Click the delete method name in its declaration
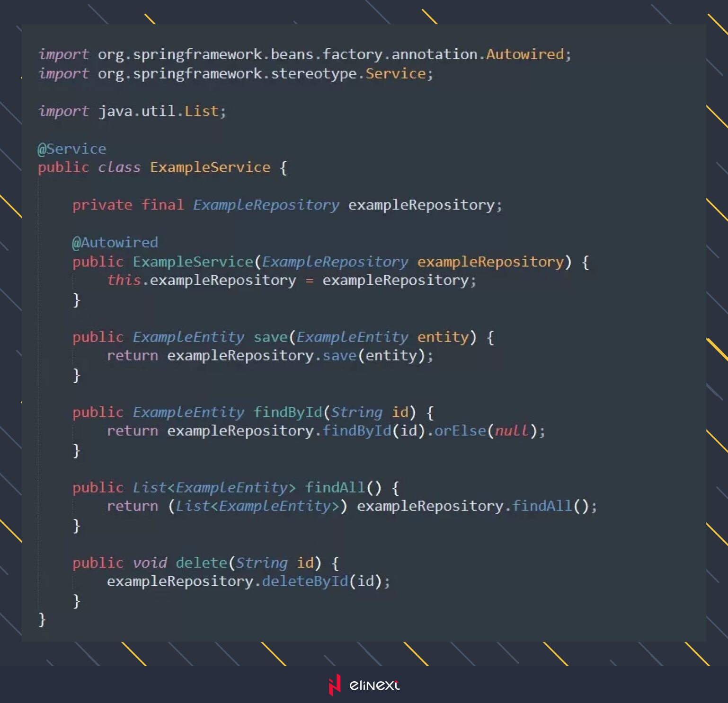This screenshot has height=703, width=728. (x=202, y=562)
